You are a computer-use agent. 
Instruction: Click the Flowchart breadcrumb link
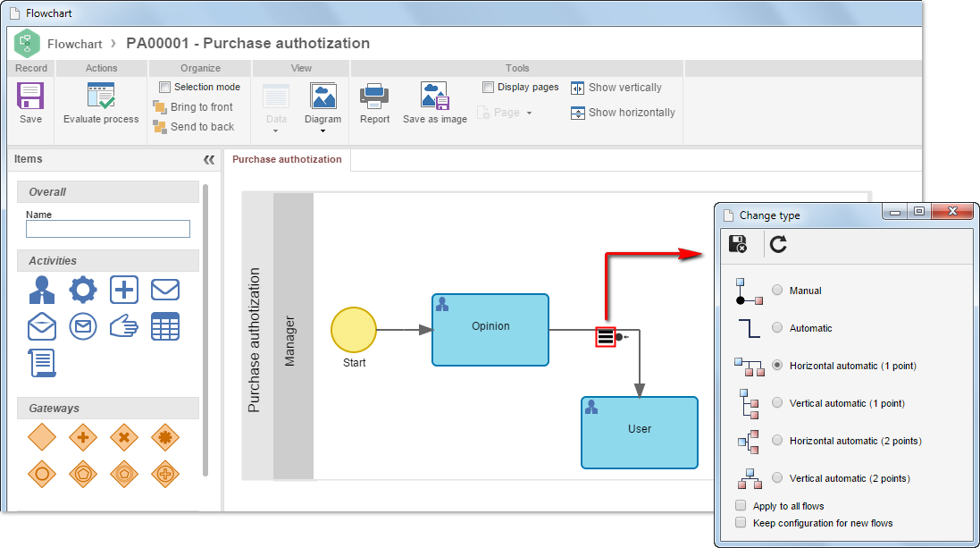[74, 44]
